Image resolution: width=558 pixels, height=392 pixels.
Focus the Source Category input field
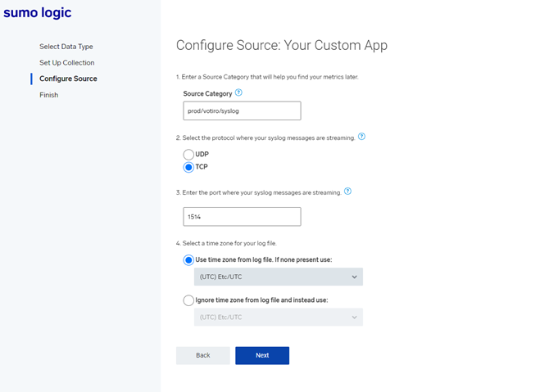pos(242,110)
